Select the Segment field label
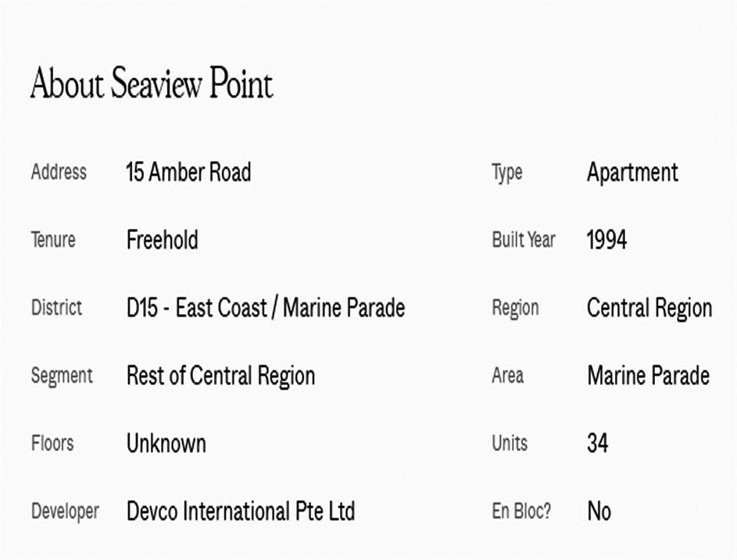 click(x=62, y=376)
